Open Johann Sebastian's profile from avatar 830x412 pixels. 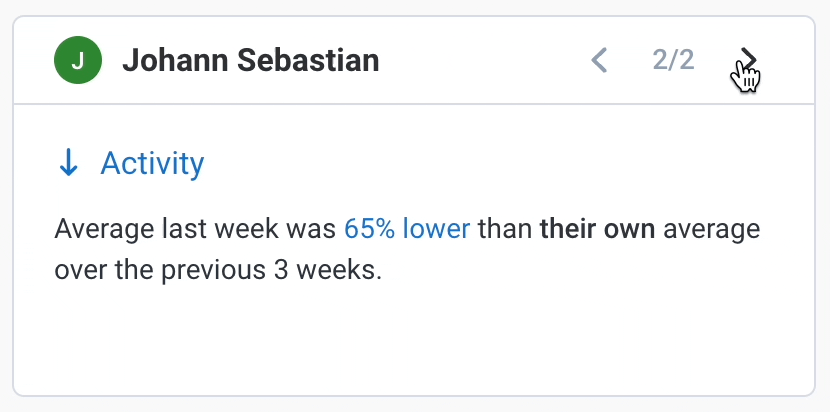click(x=78, y=60)
